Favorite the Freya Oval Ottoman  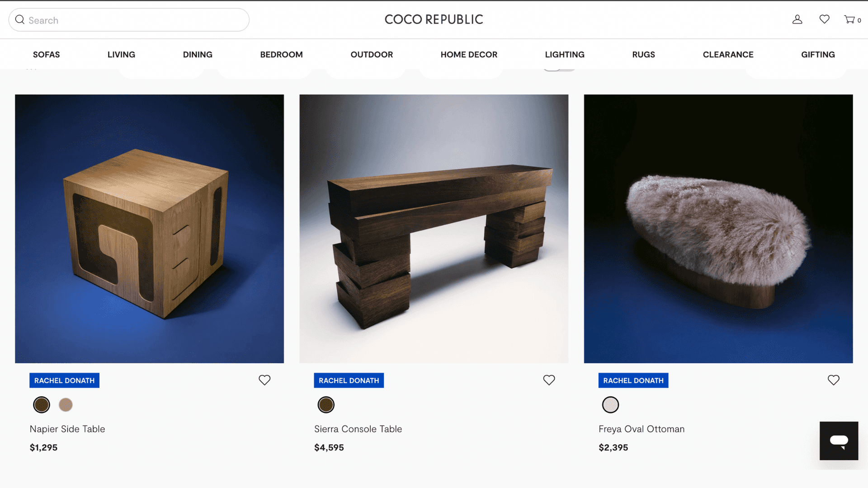(833, 380)
